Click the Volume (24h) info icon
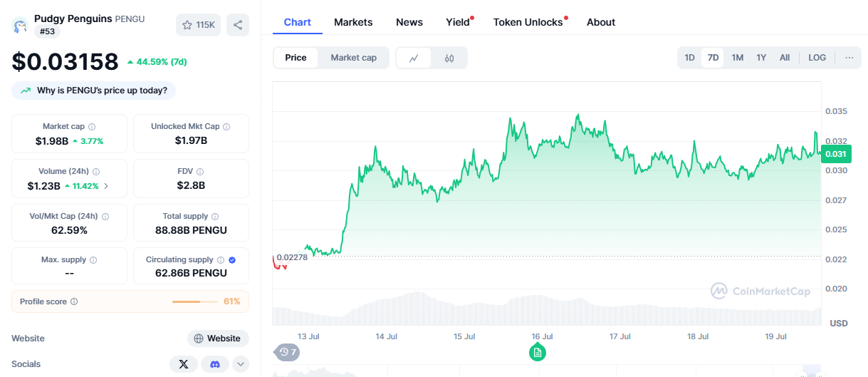Image resolution: width=868 pixels, height=377 pixels. (x=96, y=172)
